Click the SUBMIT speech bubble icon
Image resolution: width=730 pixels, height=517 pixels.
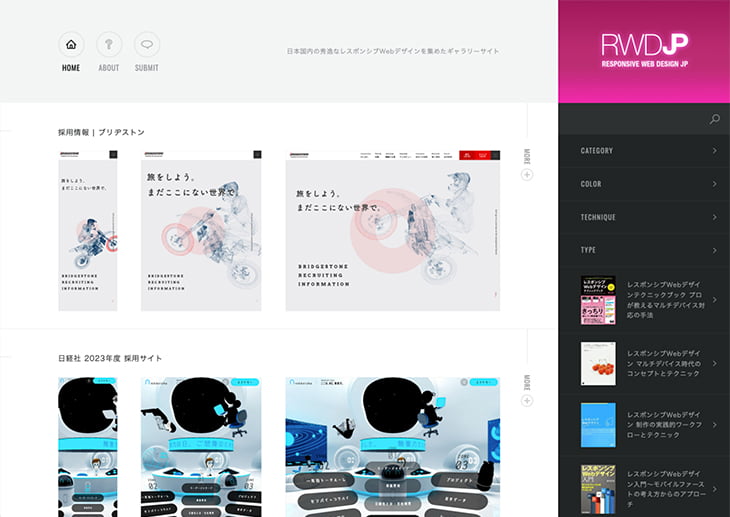pos(147,45)
